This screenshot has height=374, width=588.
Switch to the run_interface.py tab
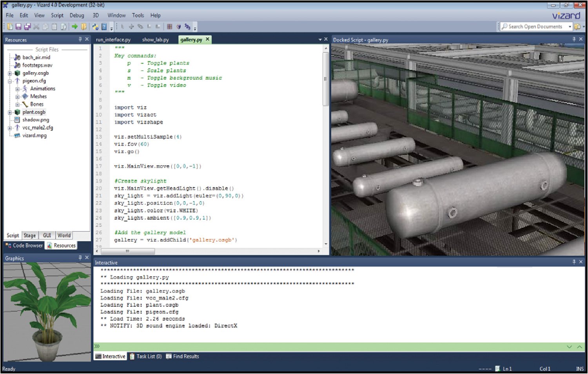point(113,40)
